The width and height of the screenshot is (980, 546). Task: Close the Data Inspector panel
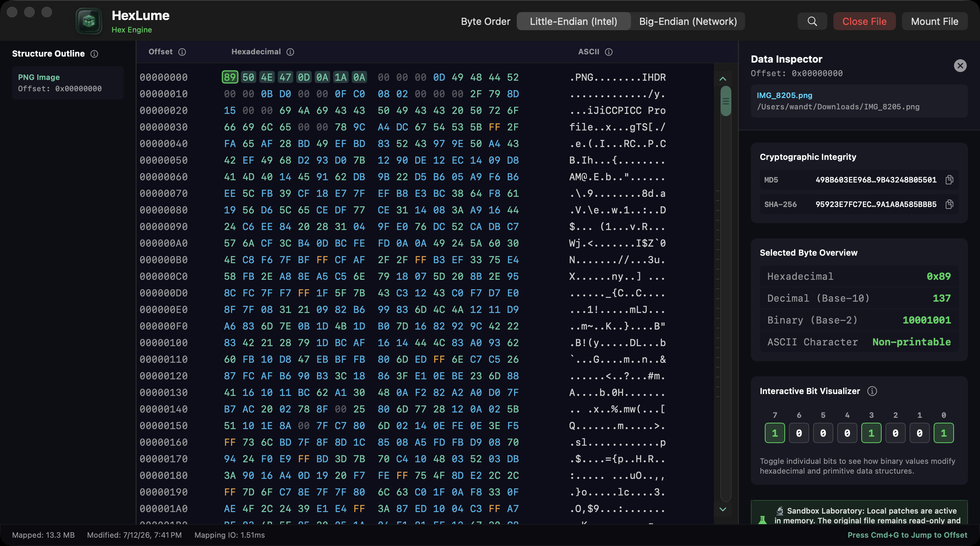[960, 66]
